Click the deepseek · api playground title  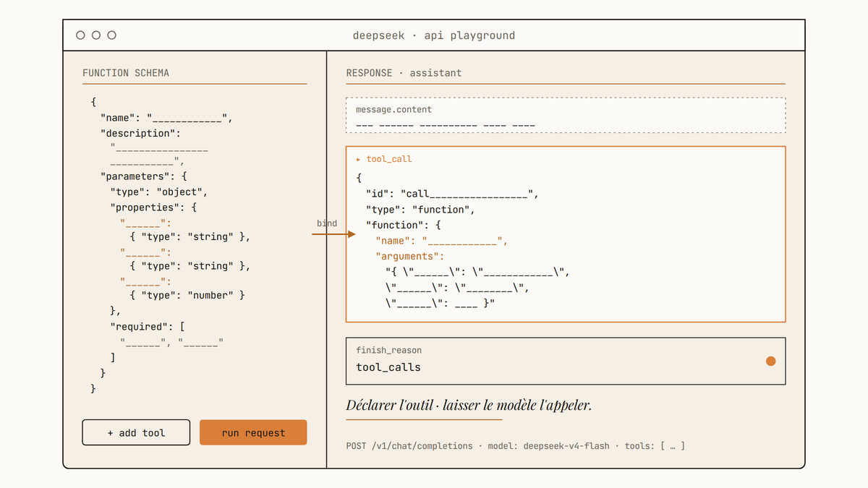click(434, 35)
